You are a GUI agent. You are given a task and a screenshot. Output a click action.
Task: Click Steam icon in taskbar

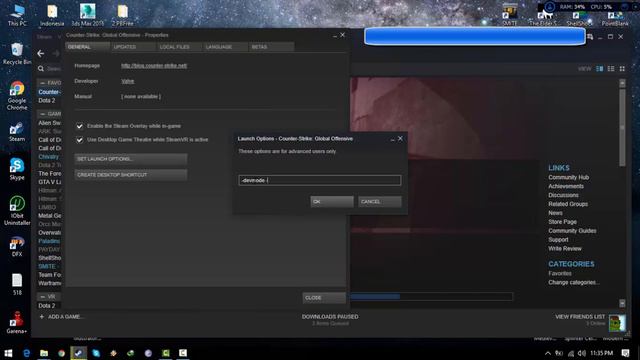78,353
